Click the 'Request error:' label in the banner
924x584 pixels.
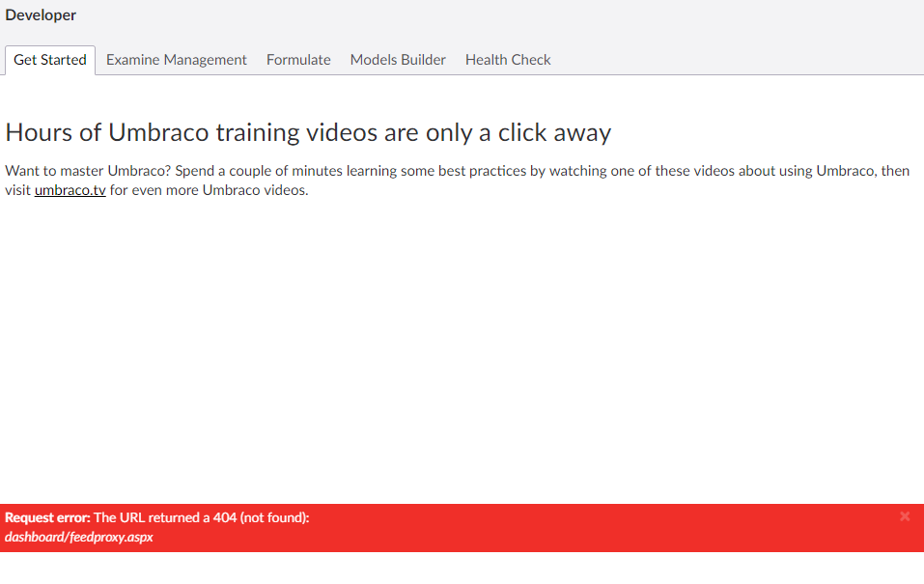(47, 517)
